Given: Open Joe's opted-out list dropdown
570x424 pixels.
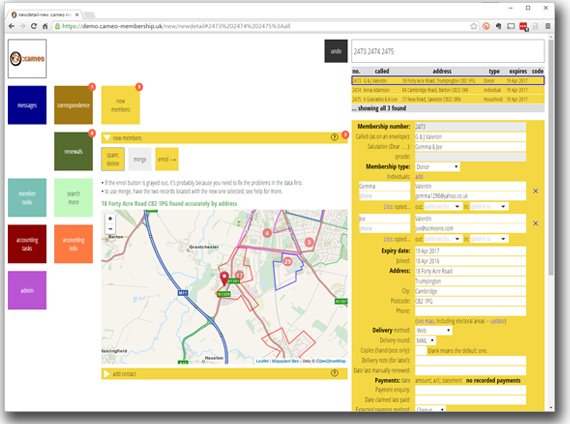Looking at the screenshot, I should point(443,239).
